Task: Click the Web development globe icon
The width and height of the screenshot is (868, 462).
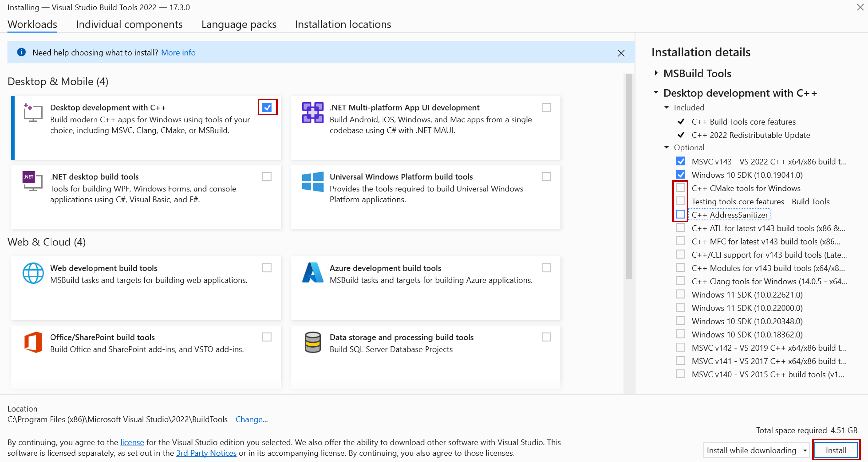Action: coord(33,273)
